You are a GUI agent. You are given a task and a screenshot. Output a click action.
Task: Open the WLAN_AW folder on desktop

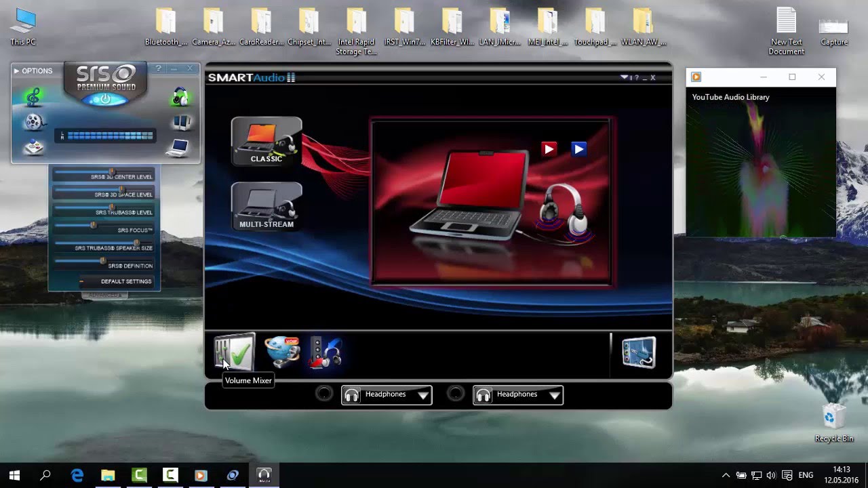(643, 27)
